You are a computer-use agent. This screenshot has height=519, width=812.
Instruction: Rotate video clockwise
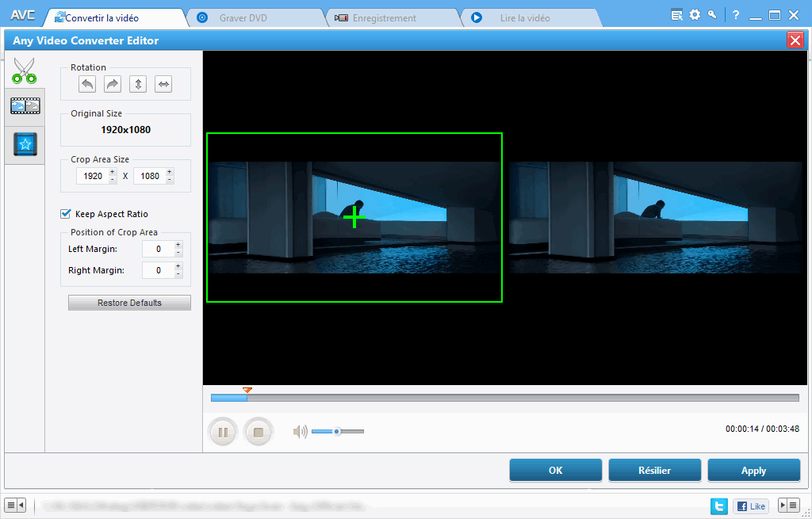(113, 84)
